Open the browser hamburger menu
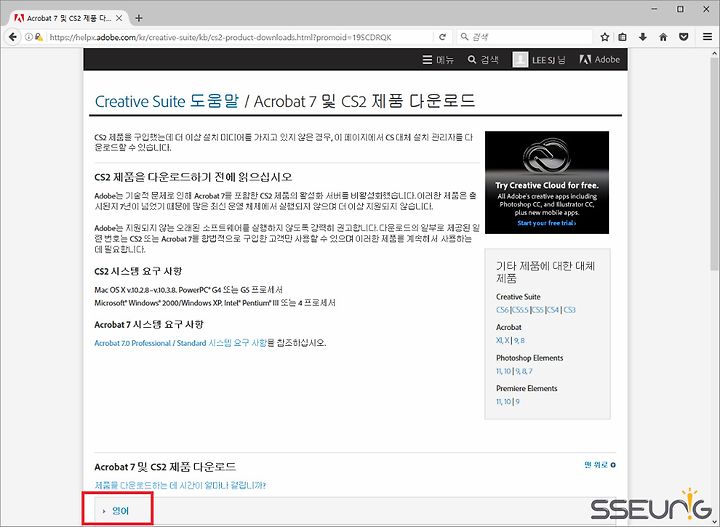Viewport: 720px width, 527px height. [707, 37]
